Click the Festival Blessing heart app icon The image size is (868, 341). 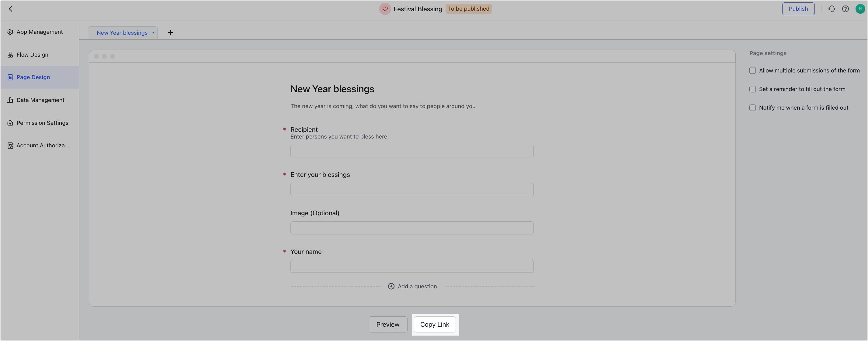coord(385,9)
